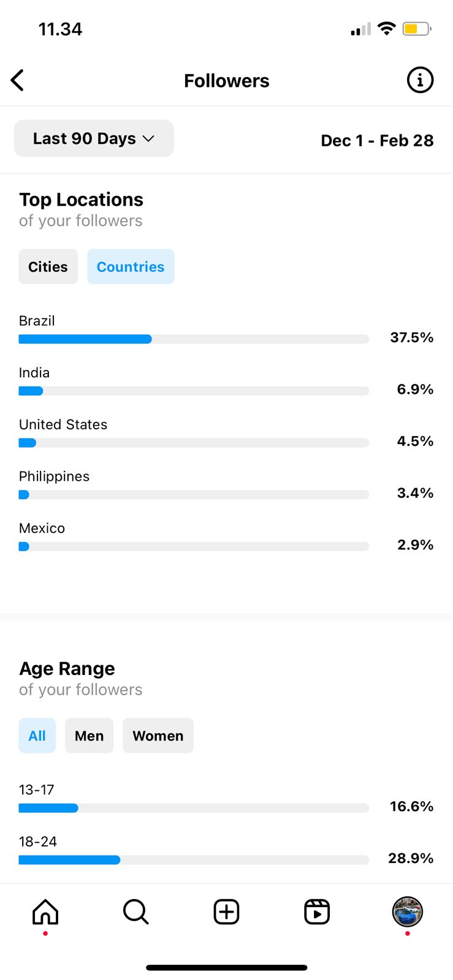Viewport: 453px width, 980px height.
Task: Expand the Last 90 Days dropdown
Action: click(x=94, y=138)
